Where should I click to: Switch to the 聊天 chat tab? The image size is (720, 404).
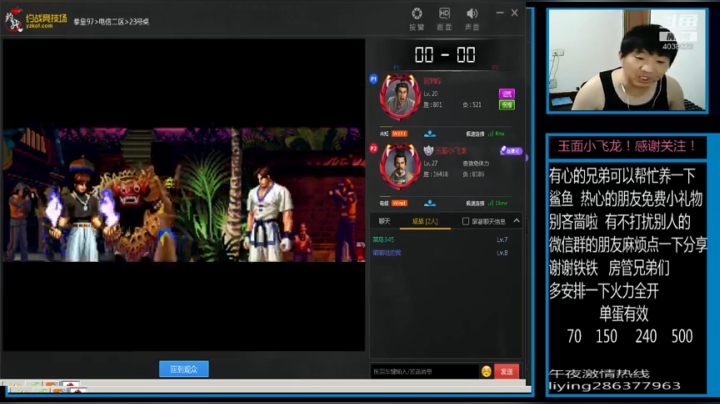tap(385, 221)
